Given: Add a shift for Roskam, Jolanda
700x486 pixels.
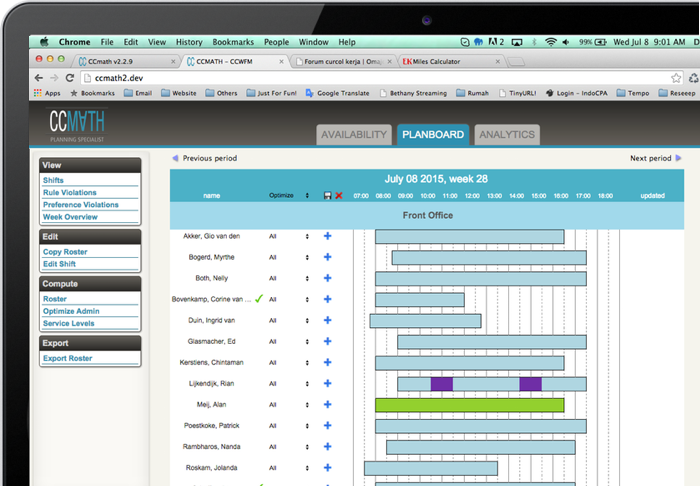Looking at the screenshot, I should (x=327, y=468).
